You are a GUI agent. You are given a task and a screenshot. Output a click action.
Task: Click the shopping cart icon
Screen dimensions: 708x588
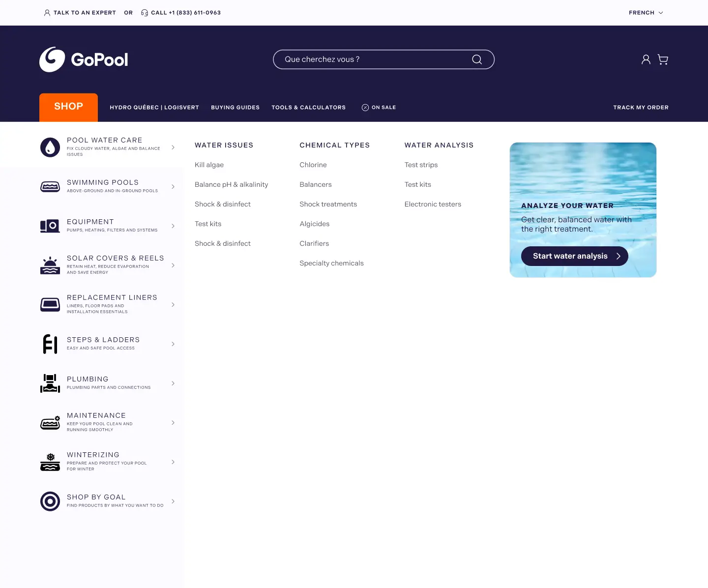click(x=663, y=59)
